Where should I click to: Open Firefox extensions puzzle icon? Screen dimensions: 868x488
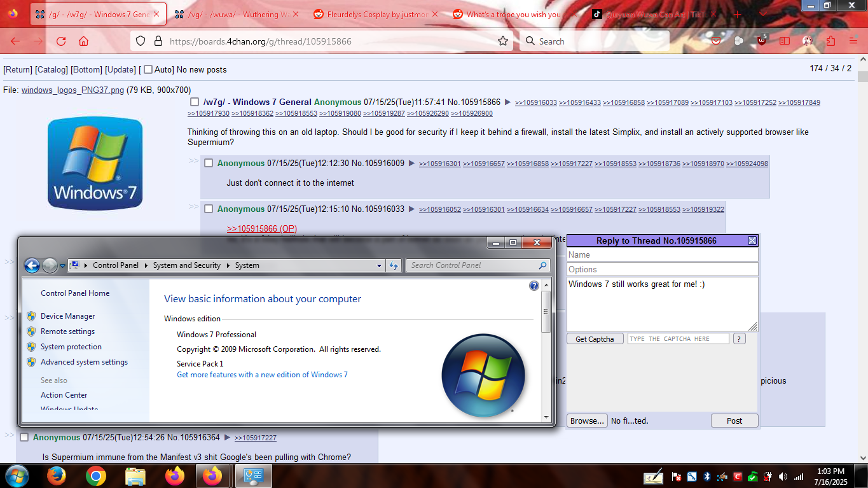tap(830, 41)
